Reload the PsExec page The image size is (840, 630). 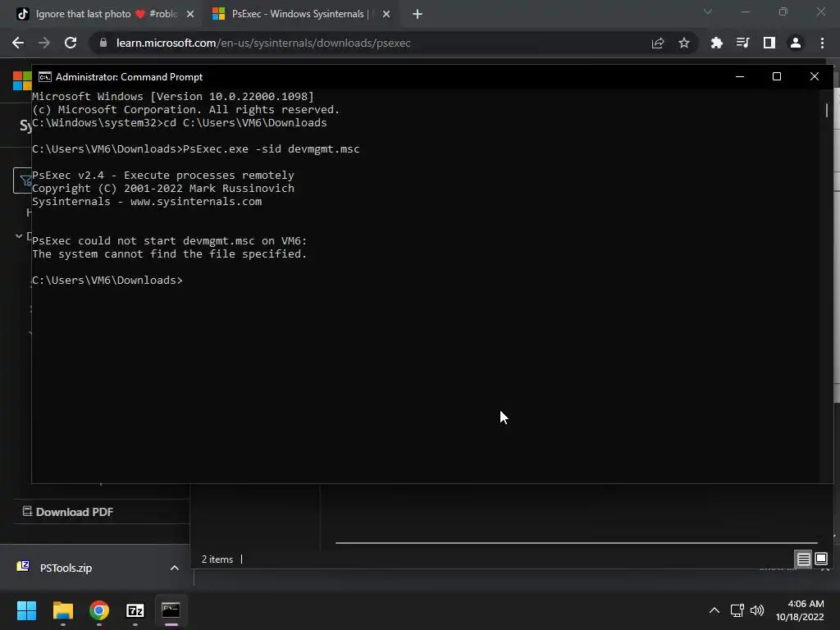(71, 43)
